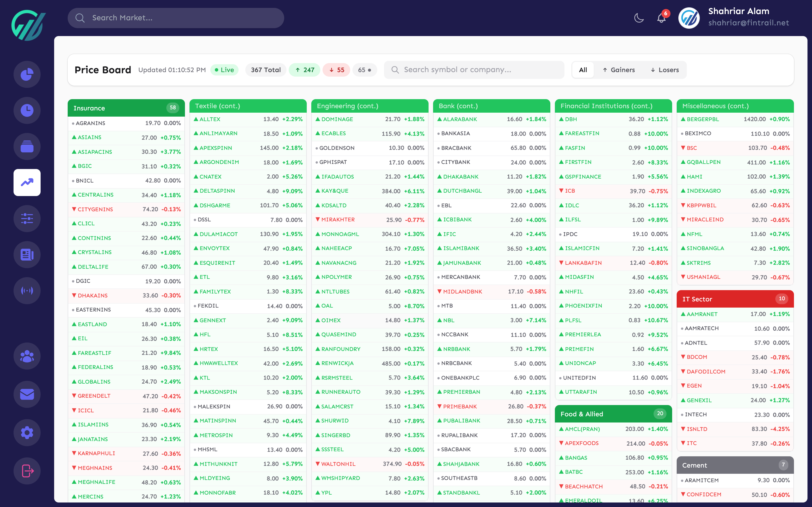812x507 pixels.
Task: Open the clock history icon in sidebar
Action: point(27,110)
